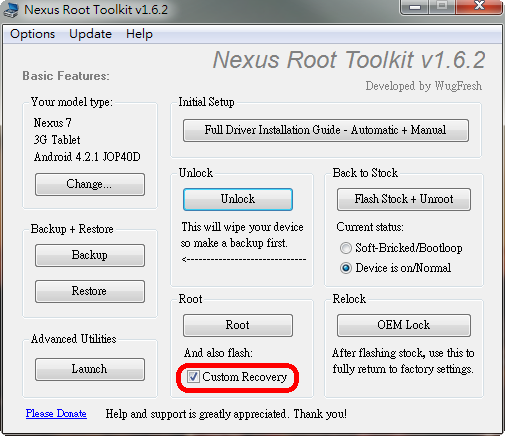Click the OEM Lock button
Screen dimensions: 505x436
click(x=404, y=325)
